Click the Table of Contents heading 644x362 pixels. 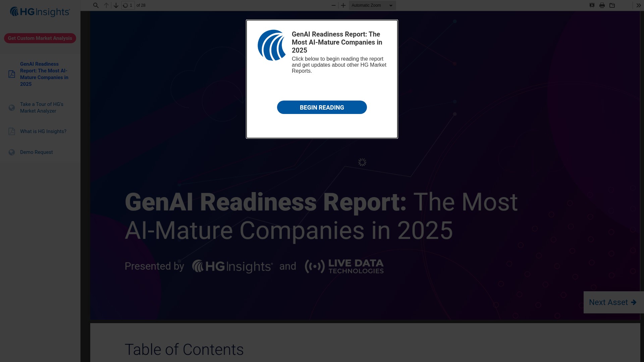pyautogui.click(x=184, y=350)
